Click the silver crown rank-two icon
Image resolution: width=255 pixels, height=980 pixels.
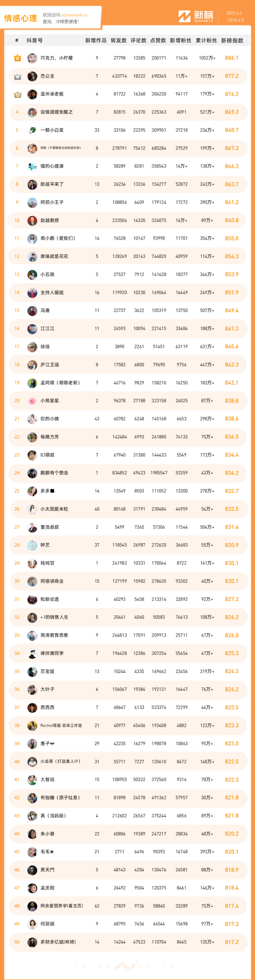[x=17, y=76]
